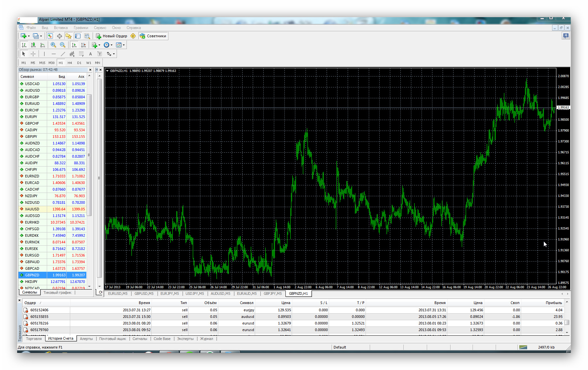588x370 pixels.
Task: Switch to the EURUSD,M5 chart tab
Action: (118, 293)
